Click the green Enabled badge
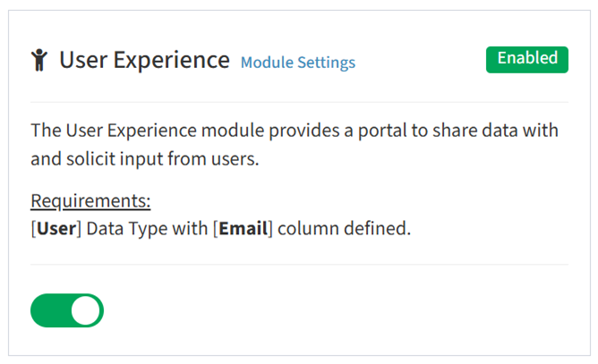This screenshot has height=364, width=598. point(527,60)
